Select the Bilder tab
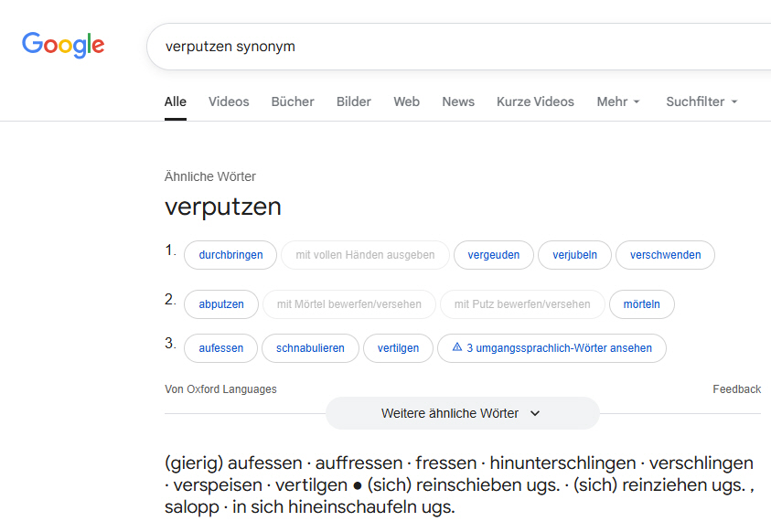771x532 pixels. [x=354, y=101]
